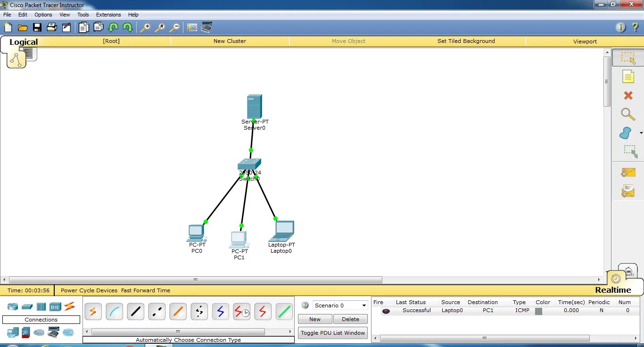Select the Routers device category
644x347 pixels.
pos(13,306)
